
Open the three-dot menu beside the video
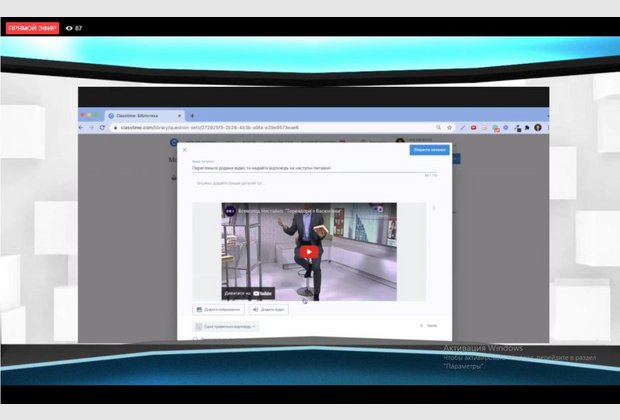433,208
